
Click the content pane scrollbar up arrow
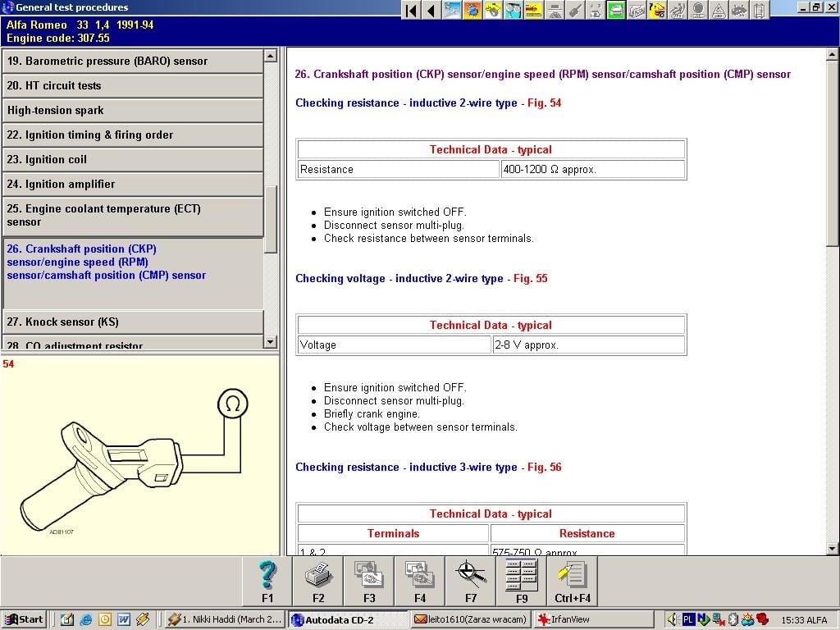pos(832,54)
